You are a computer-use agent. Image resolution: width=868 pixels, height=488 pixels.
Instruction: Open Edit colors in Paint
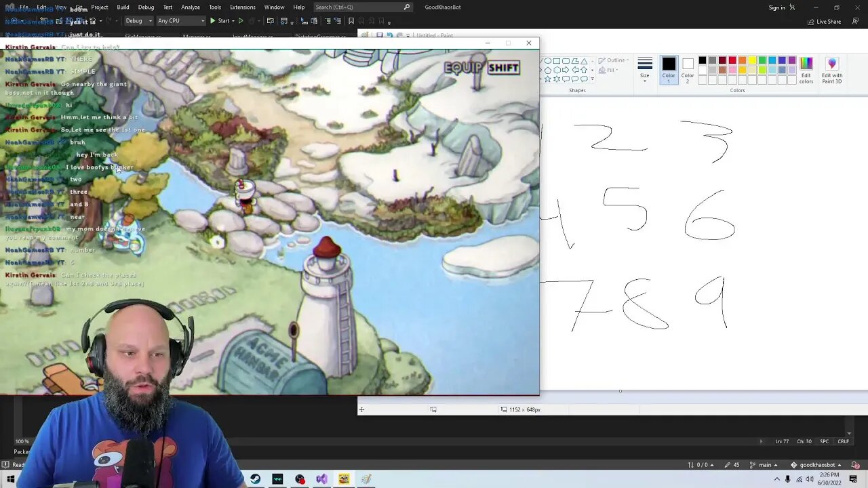click(806, 70)
